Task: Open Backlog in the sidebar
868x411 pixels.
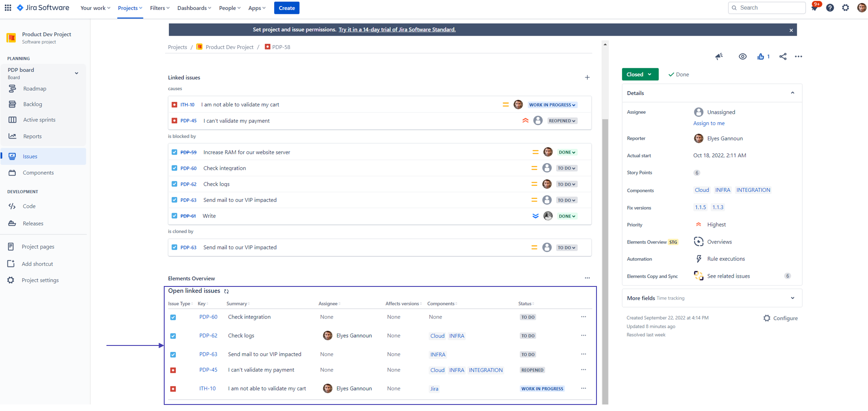Action: point(33,104)
